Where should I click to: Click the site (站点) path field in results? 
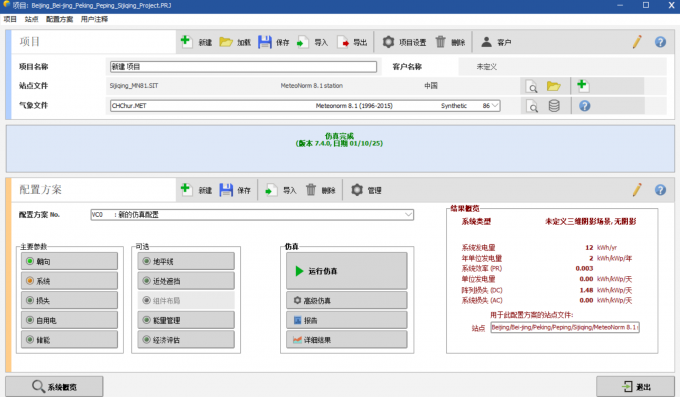tap(565, 327)
